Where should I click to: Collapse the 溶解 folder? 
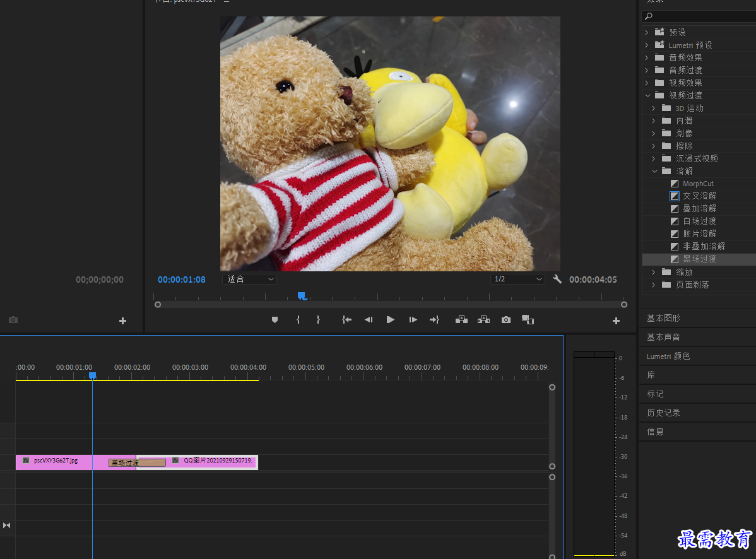click(x=654, y=171)
